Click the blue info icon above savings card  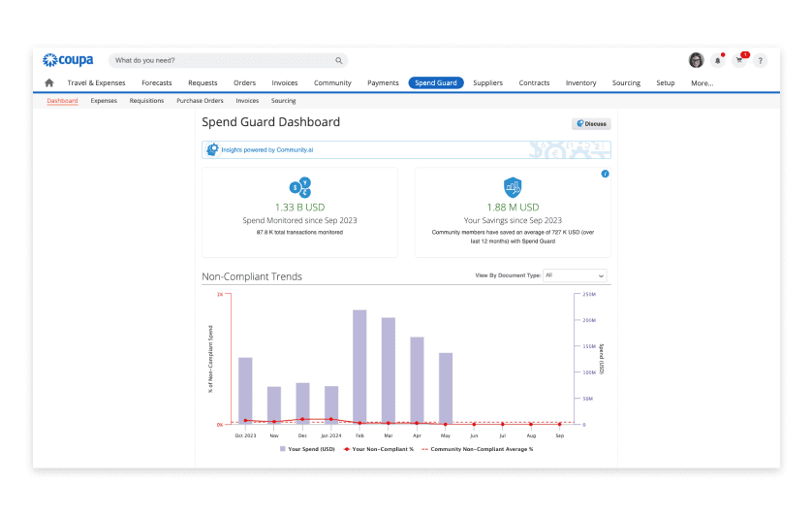[x=606, y=174]
